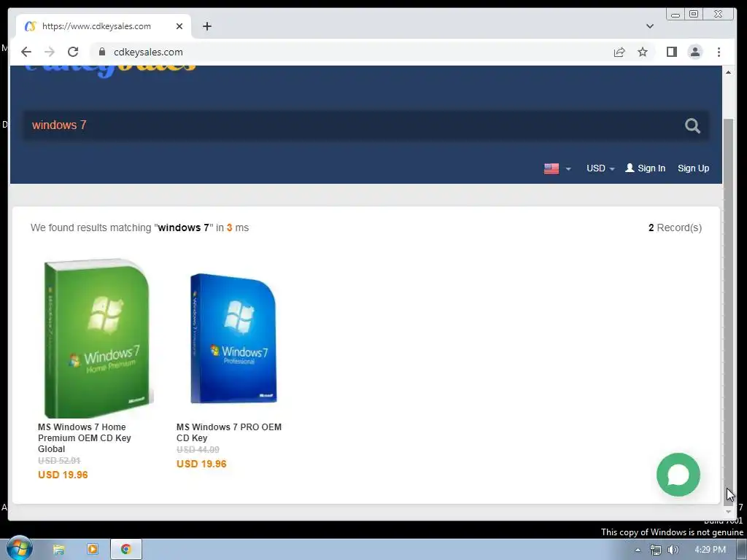
Task: Open MS Windows 7 Home Premium OEM title
Action: 85,437
